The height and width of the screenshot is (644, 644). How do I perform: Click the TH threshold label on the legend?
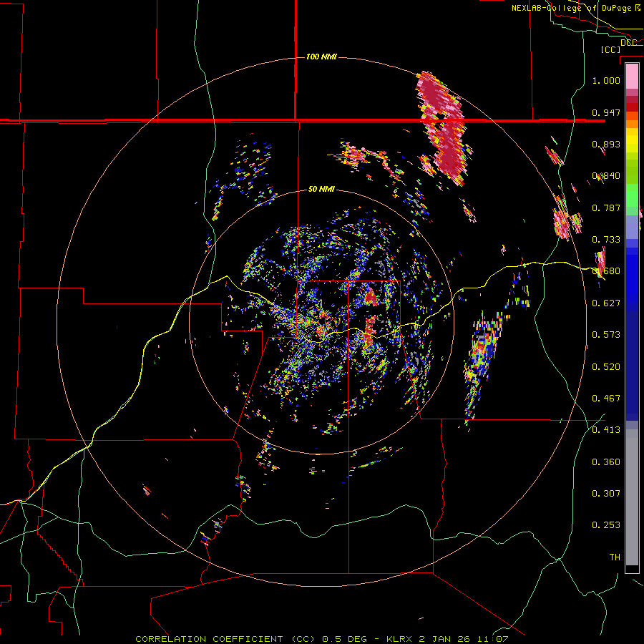[615, 557]
